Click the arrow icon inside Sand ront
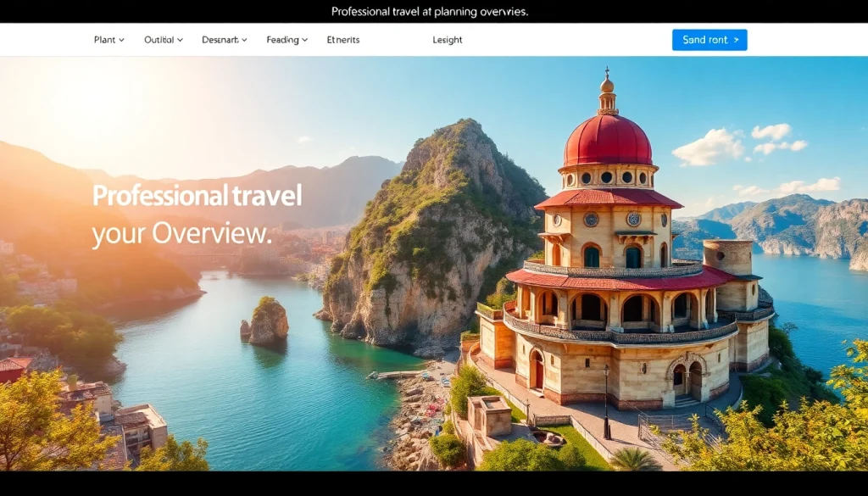The height and width of the screenshot is (496, 868). (x=736, y=40)
